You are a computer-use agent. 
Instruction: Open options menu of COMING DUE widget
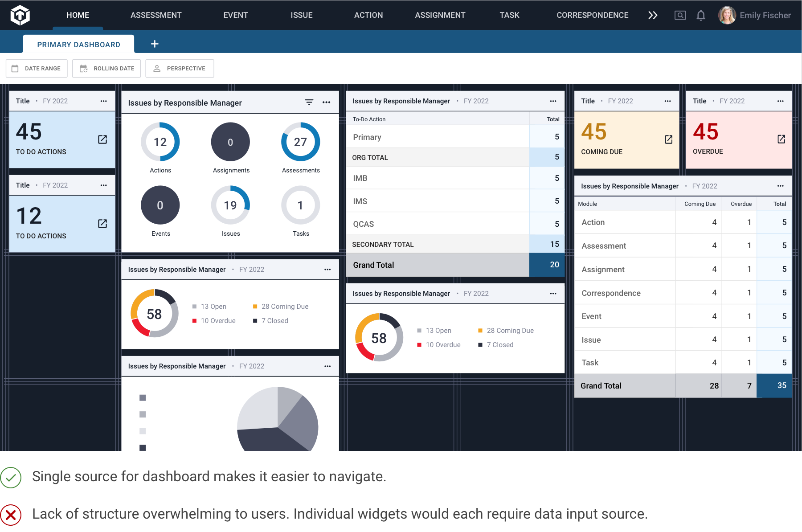pyautogui.click(x=668, y=101)
